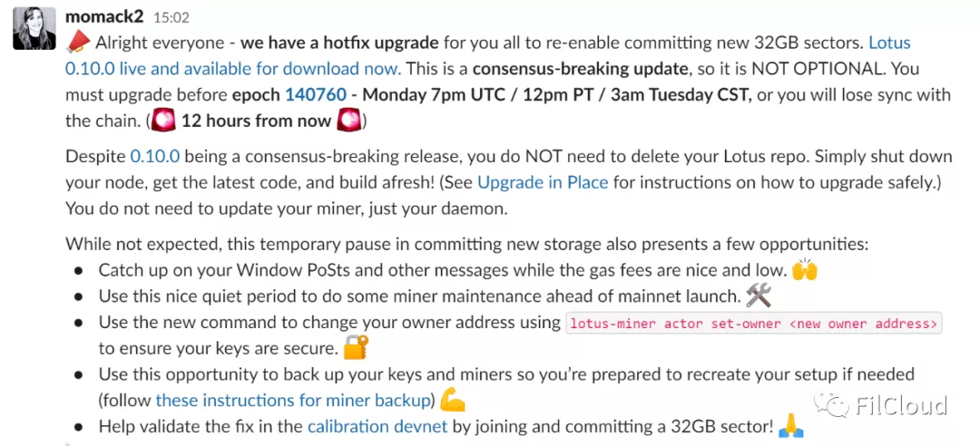
Task: Open momack2 username profile
Action: click(105, 16)
